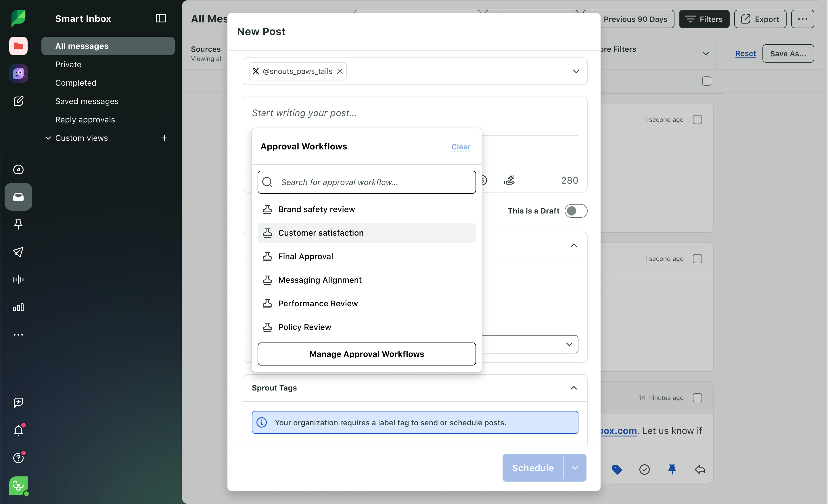Open the profile picker dropdown chevron

(x=576, y=71)
